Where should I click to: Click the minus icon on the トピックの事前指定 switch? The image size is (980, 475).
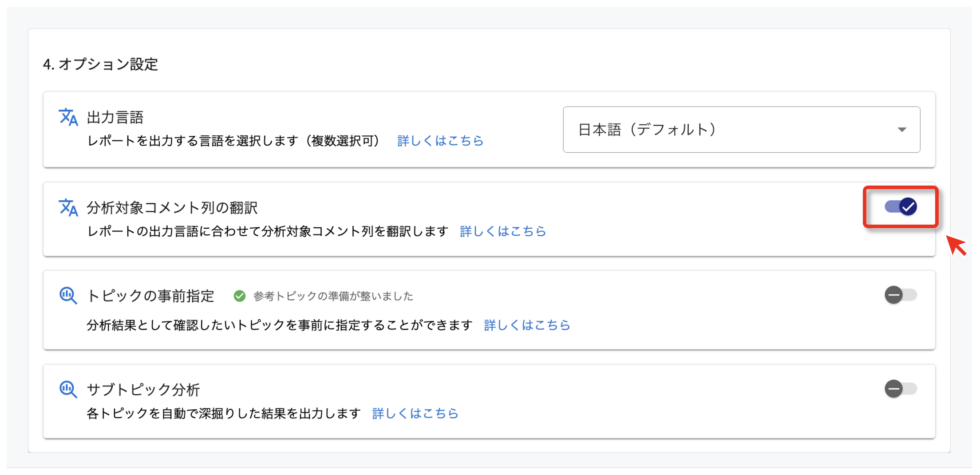(893, 295)
